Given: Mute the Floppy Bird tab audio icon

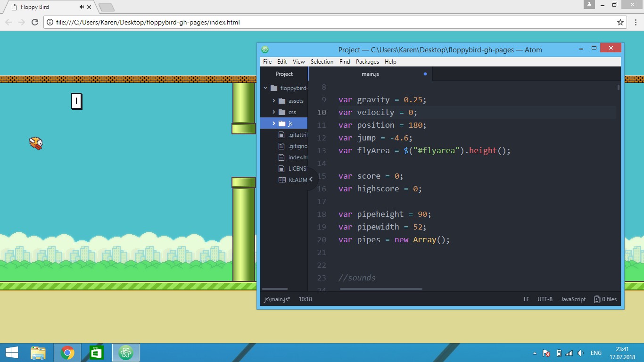Looking at the screenshot, I should coord(82,7).
